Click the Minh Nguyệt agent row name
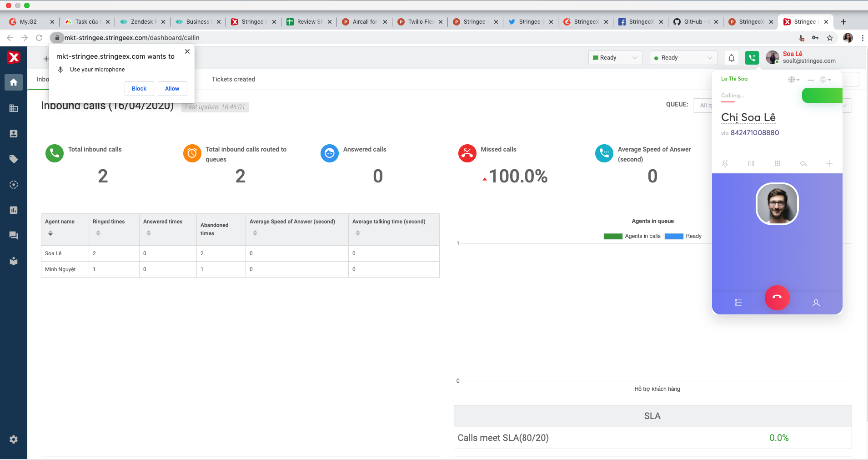This screenshot has height=460, width=868. coord(60,269)
